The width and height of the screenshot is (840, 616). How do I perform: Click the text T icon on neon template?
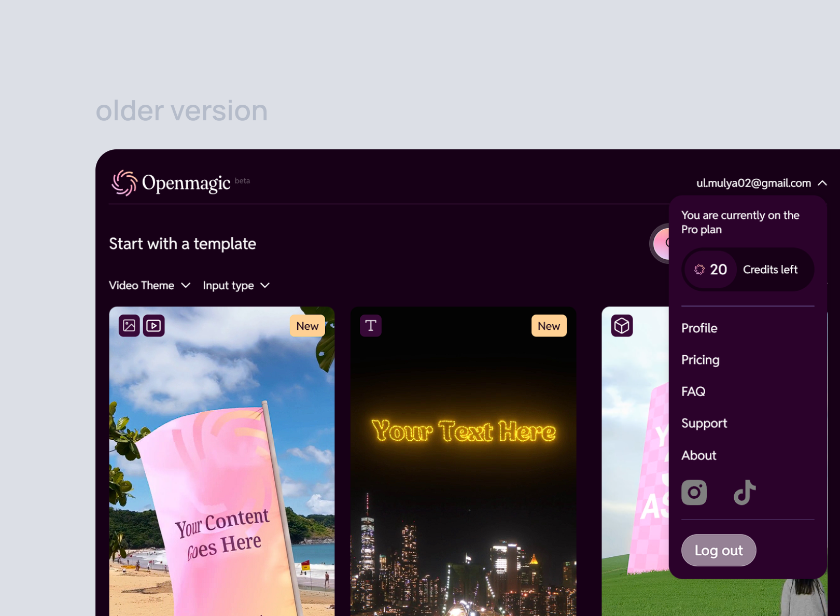pyautogui.click(x=371, y=326)
